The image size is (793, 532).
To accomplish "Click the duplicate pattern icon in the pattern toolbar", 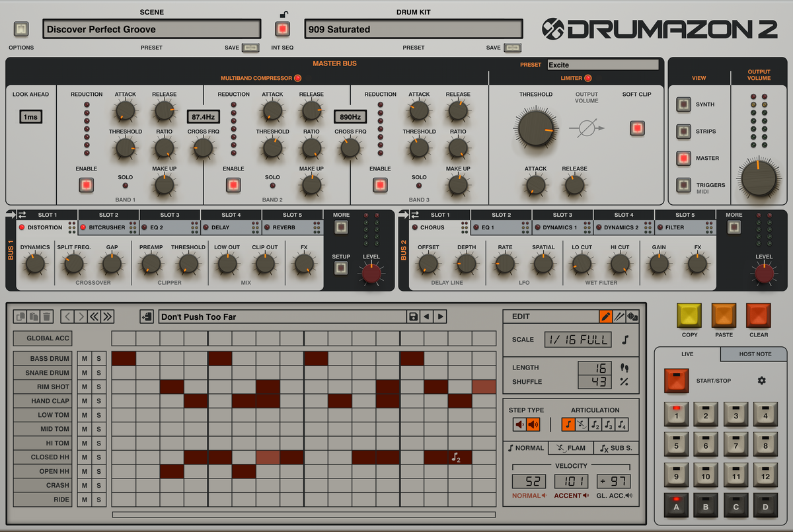I will pyautogui.click(x=20, y=317).
